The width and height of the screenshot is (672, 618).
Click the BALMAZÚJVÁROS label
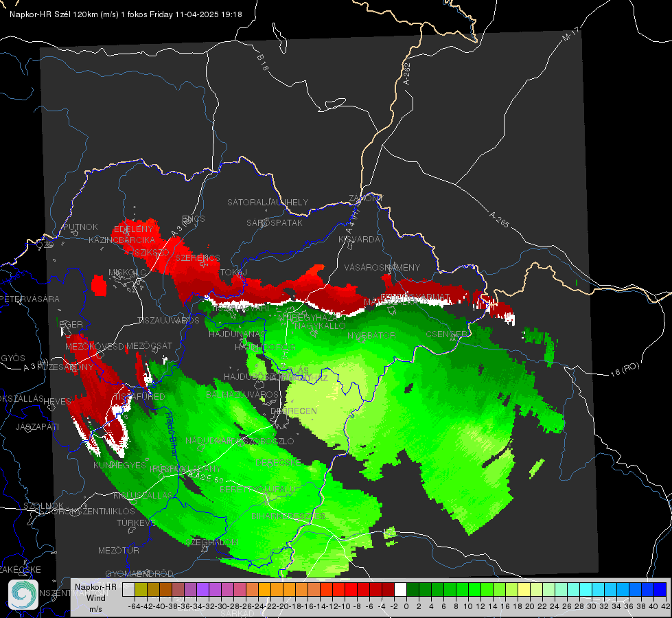click(x=242, y=394)
